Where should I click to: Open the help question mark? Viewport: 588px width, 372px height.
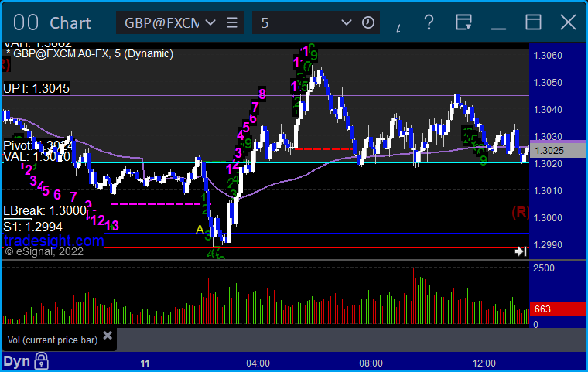pyautogui.click(x=428, y=22)
